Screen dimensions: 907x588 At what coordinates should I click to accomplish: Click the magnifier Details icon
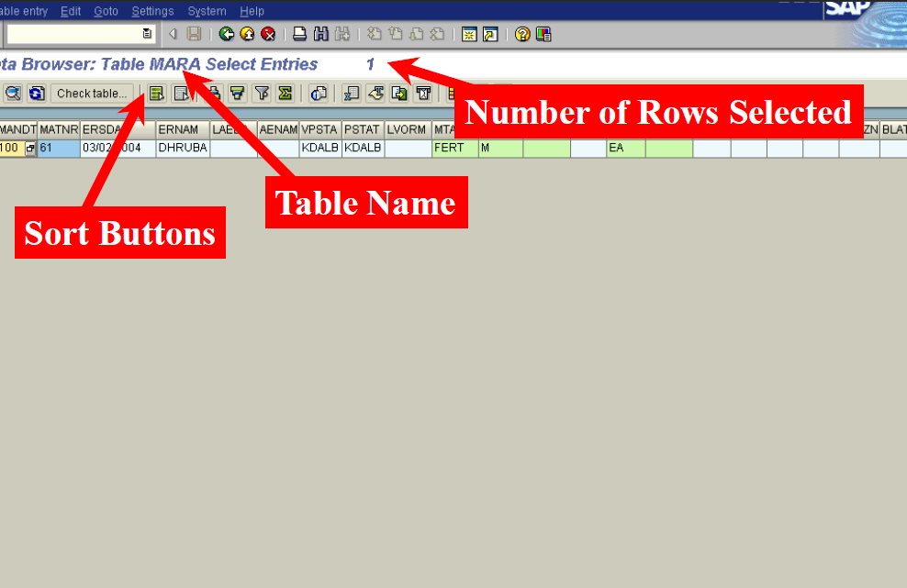point(13,93)
